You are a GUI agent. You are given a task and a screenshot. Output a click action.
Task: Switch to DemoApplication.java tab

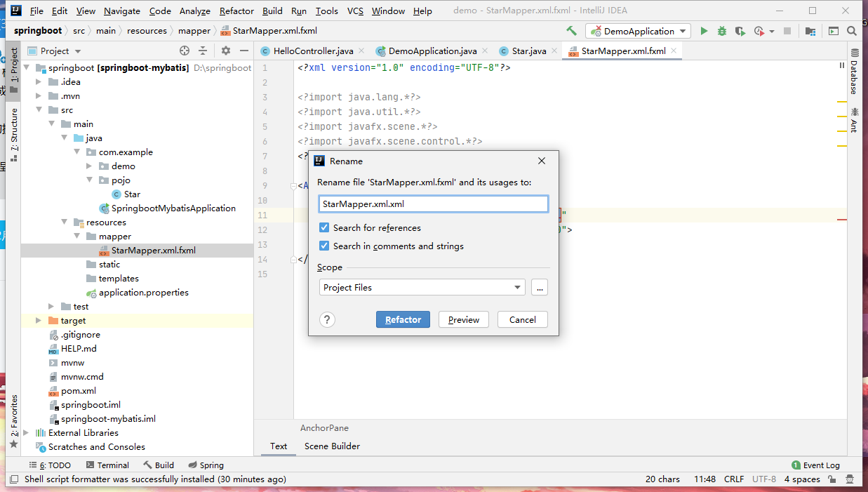432,51
